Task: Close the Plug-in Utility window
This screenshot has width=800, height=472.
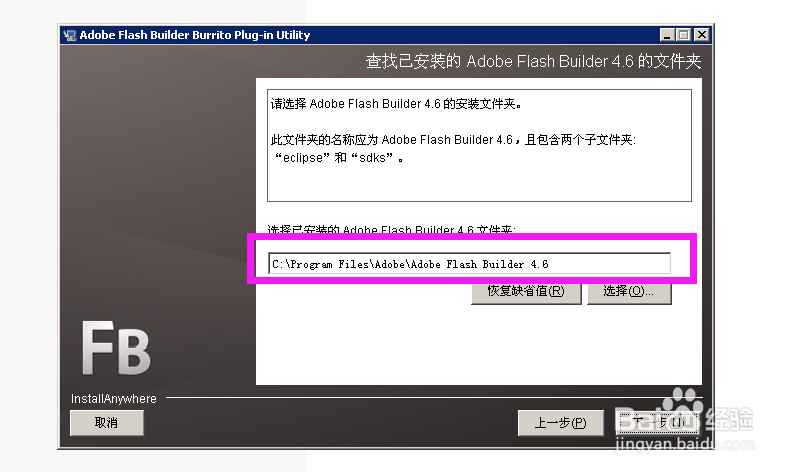Action: pyautogui.click(x=702, y=35)
